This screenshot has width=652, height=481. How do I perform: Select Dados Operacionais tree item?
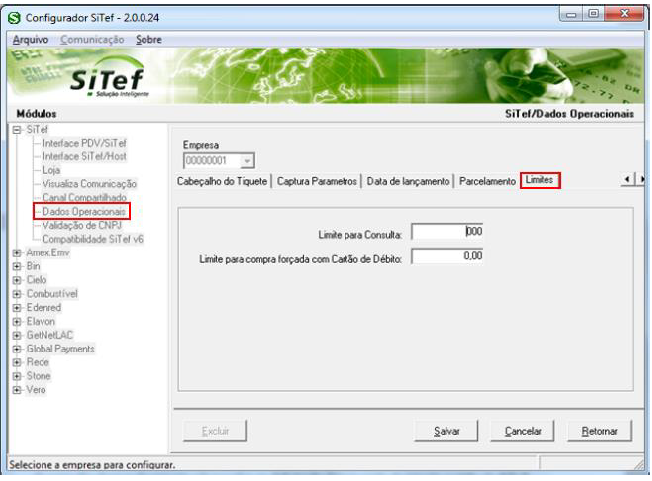(x=84, y=212)
